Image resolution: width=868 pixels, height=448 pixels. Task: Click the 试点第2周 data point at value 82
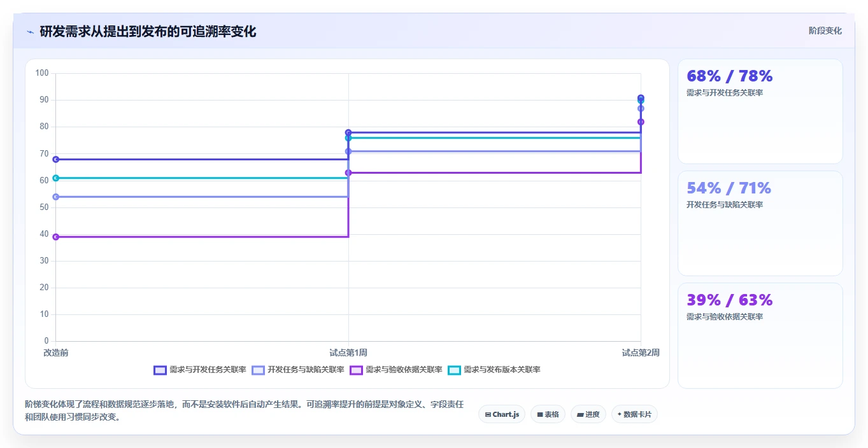pos(641,122)
